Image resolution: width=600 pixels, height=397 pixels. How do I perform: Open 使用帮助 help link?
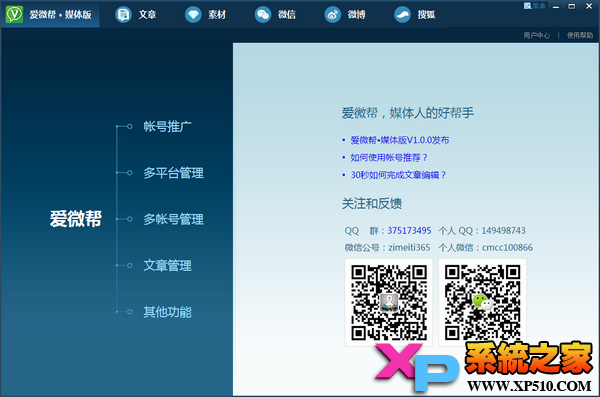tap(580, 36)
